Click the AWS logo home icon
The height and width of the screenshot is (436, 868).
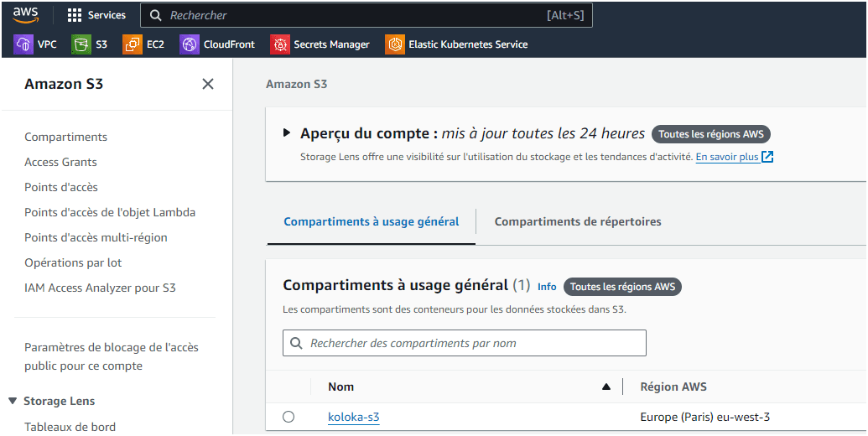click(x=26, y=15)
